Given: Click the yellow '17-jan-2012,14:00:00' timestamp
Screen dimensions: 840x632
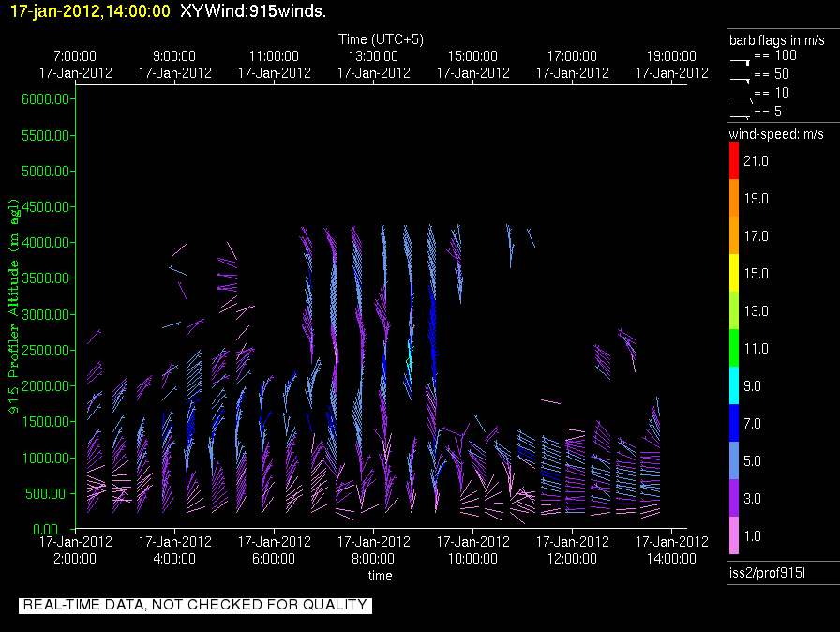Looking at the screenshot, I should tap(90, 11).
